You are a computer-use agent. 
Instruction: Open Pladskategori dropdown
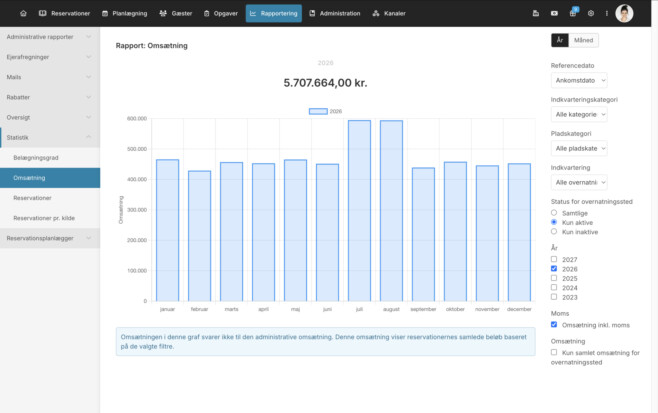coord(579,148)
